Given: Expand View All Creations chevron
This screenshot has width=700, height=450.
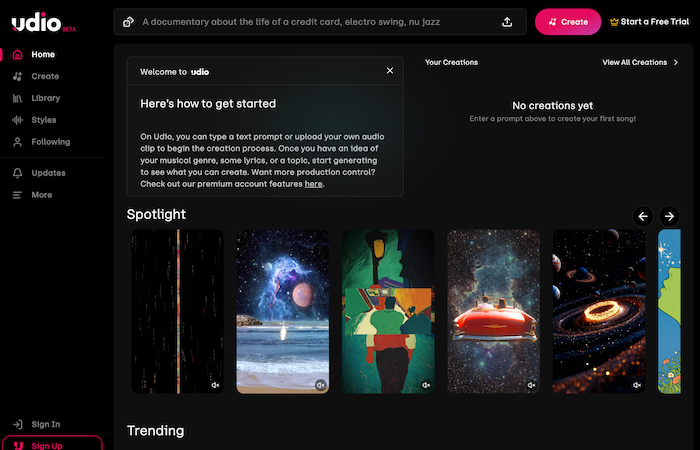Looking at the screenshot, I should (676, 62).
